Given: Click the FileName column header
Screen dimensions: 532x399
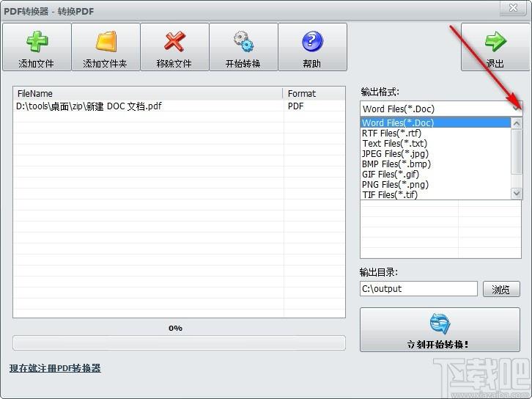Looking at the screenshot, I should pos(148,93).
